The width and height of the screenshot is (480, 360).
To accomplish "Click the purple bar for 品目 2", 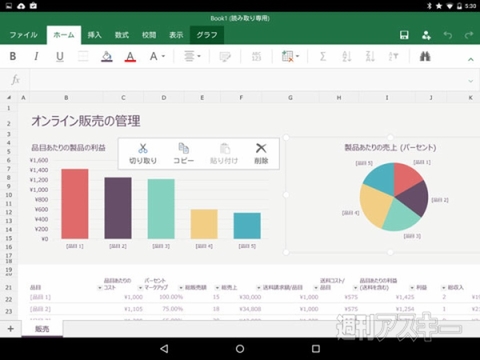I will (x=118, y=208).
